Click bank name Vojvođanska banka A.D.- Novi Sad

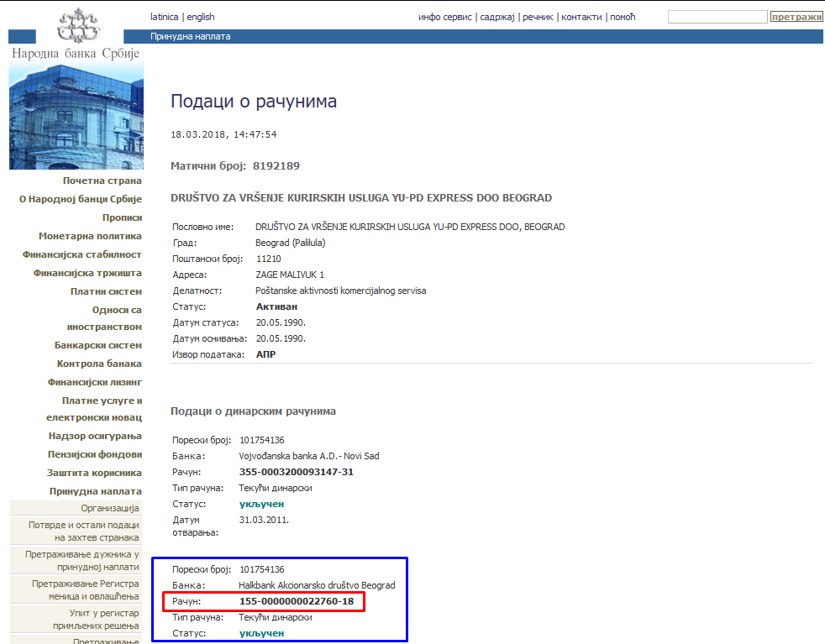(309, 456)
